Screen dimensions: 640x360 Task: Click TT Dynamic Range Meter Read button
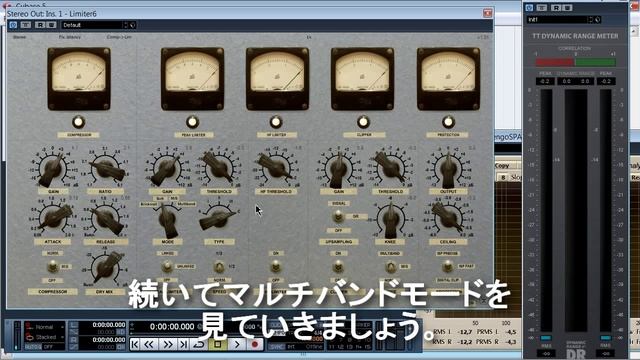pos(556,8)
